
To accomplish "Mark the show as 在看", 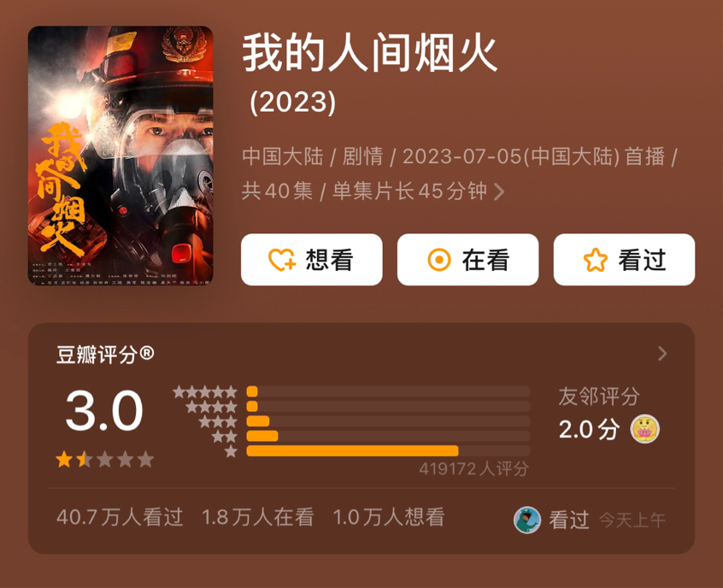I will pyautogui.click(x=468, y=260).
